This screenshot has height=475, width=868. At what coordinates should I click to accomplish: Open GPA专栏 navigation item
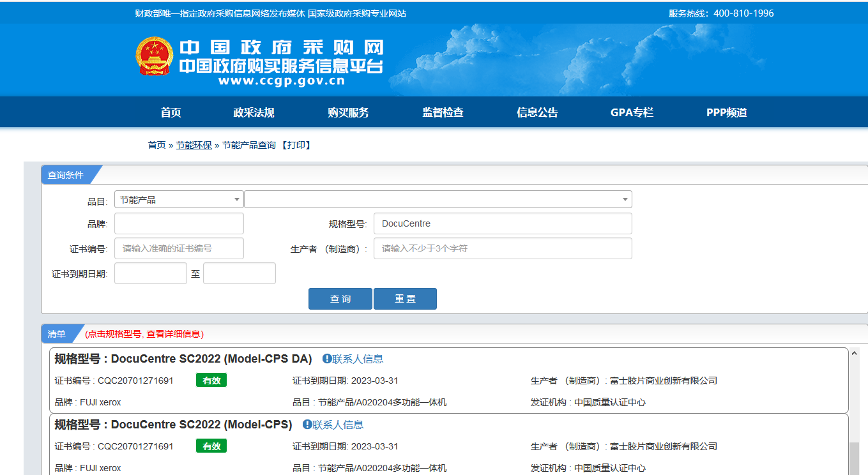(632, 112)
